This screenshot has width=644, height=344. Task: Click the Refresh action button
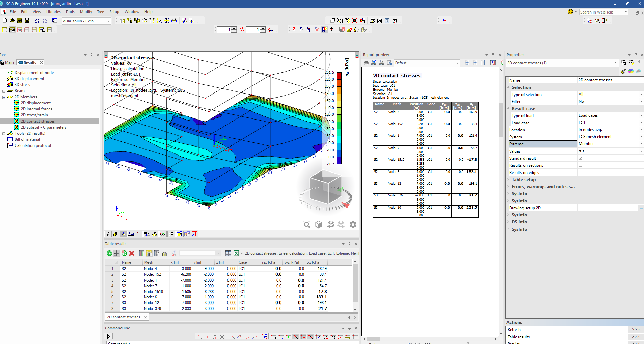pyautogui.click(x=636, y=329)
